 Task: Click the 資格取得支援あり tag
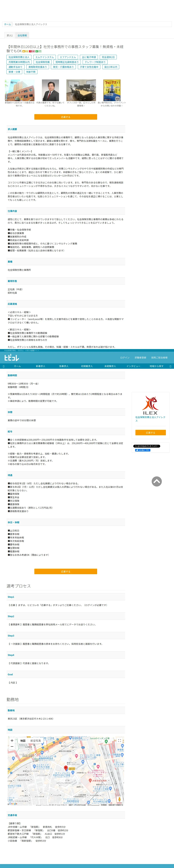coord(38,67)
